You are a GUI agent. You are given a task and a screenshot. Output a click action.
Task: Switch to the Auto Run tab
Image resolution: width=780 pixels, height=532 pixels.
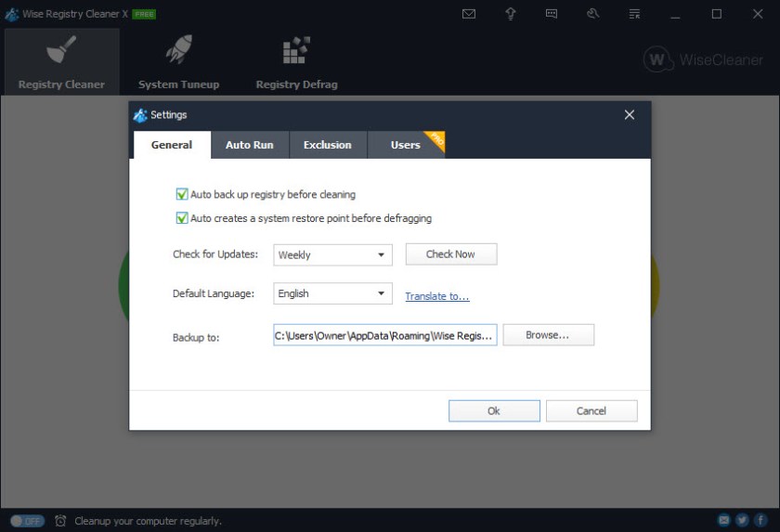pyautogui.click(x=250, y=145)
